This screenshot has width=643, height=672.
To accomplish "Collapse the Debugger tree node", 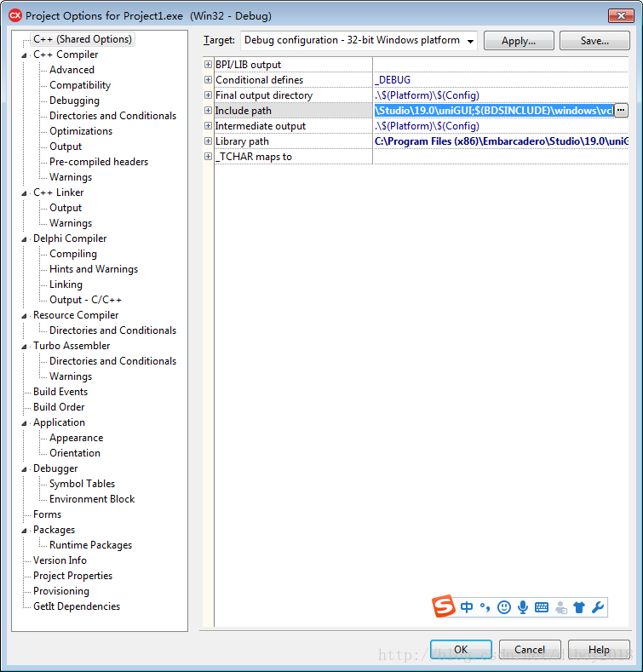I will click(24, 469).
